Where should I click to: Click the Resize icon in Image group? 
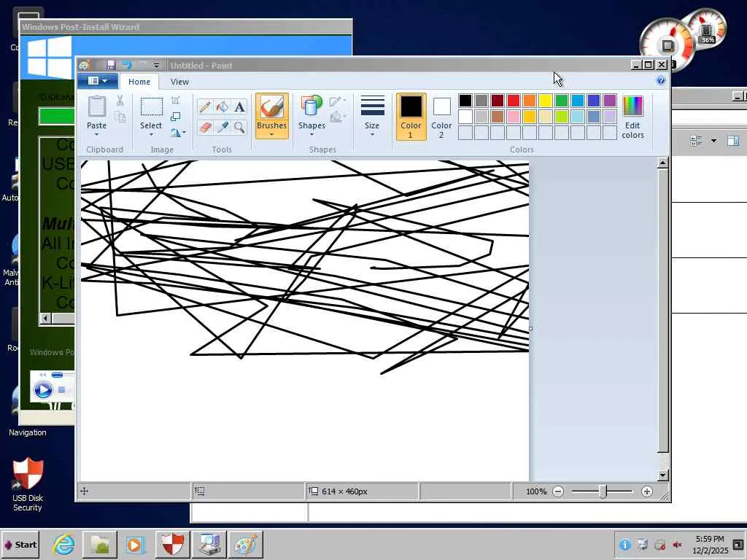click(x=175, y=117)
